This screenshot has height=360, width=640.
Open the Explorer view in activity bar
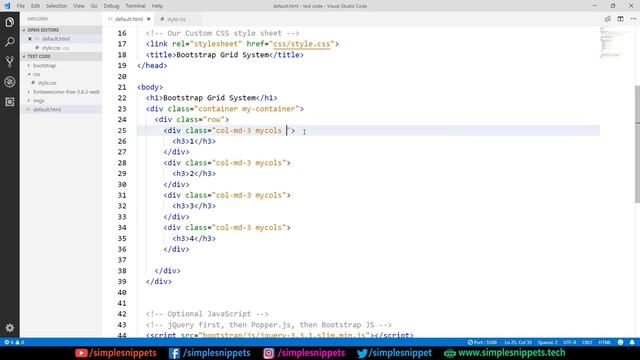click(9, 22)
